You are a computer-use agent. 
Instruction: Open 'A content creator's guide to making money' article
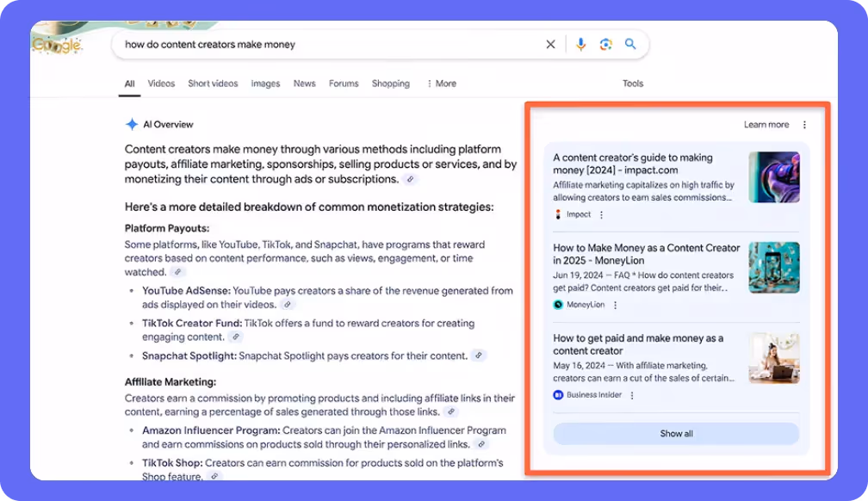(633, 164)
